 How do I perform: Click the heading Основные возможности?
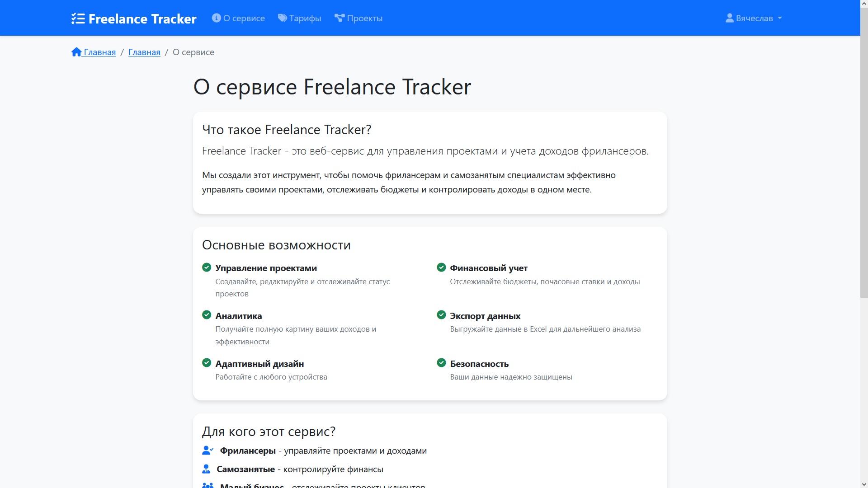click(276, 245)
